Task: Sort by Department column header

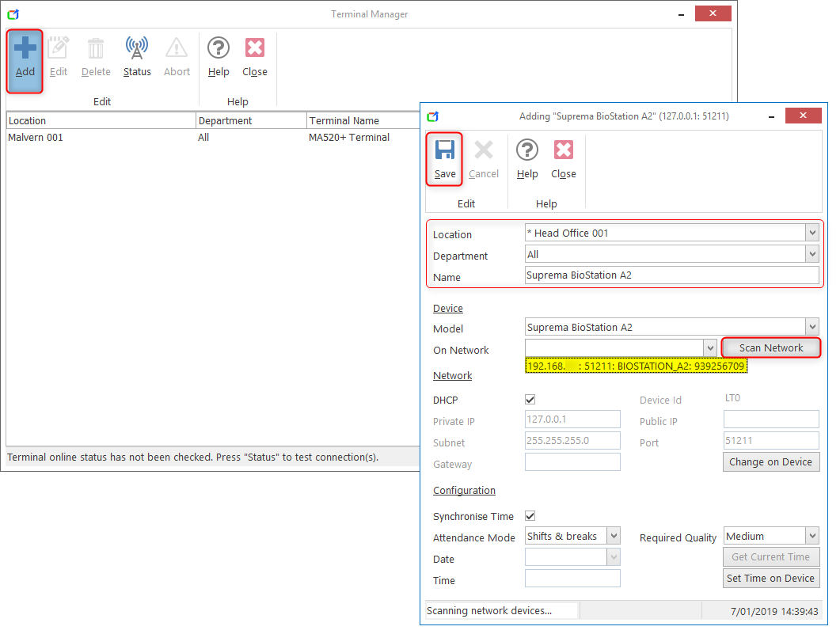Action: coord(251,120)
